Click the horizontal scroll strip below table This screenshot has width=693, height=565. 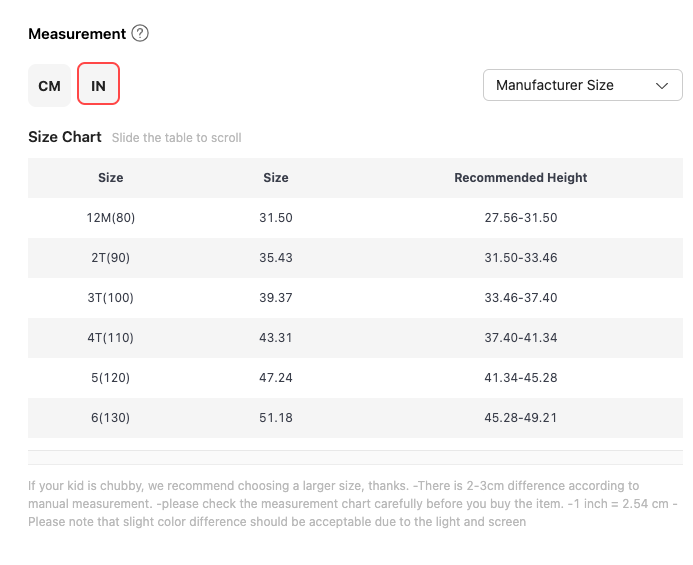(x=355, y=457)
